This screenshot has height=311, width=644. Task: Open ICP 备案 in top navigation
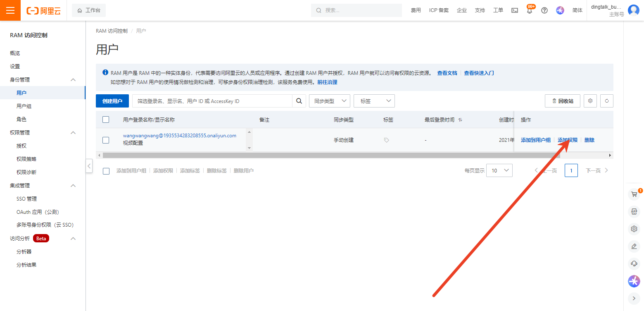click(x=439, y=10)
